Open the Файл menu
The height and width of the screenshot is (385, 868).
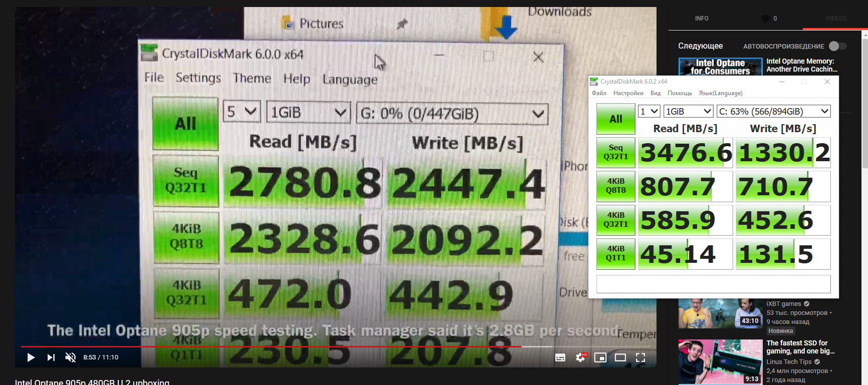pos(599,93)
